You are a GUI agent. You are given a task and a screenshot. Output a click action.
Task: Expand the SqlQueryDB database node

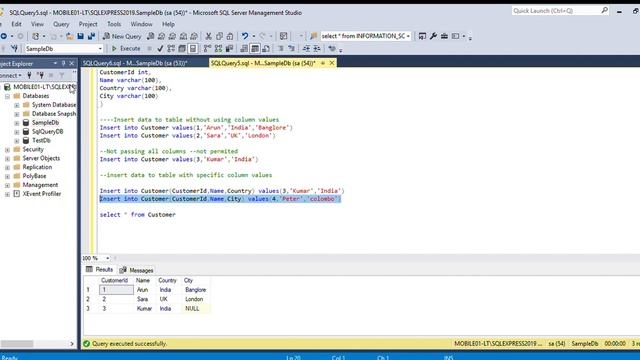17,132
